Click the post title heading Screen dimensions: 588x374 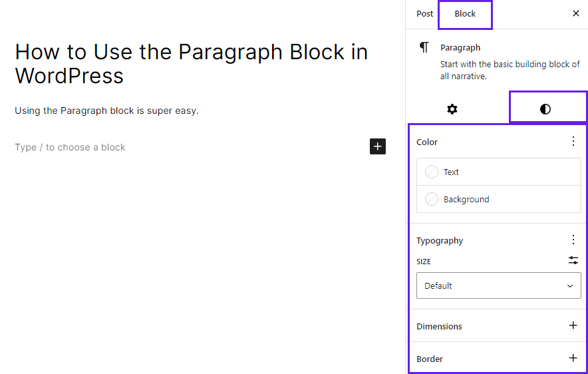coord(192,63)
